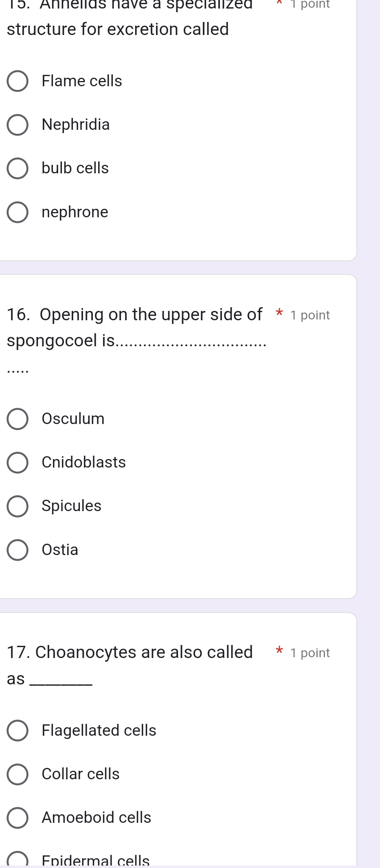Choose the 'Flagellated cells' radio option
The width and height of the screenshot is (380, 868).
[18, 730]
